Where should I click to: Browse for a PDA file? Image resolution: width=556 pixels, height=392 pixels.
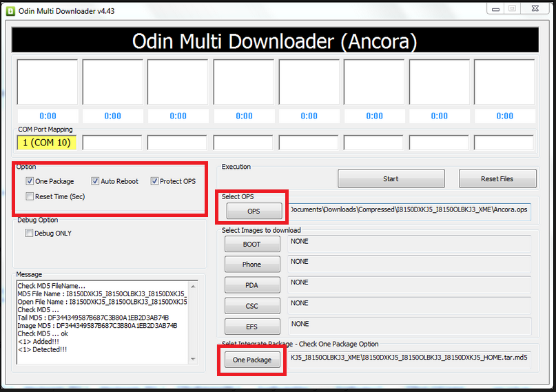coord(252,285)
